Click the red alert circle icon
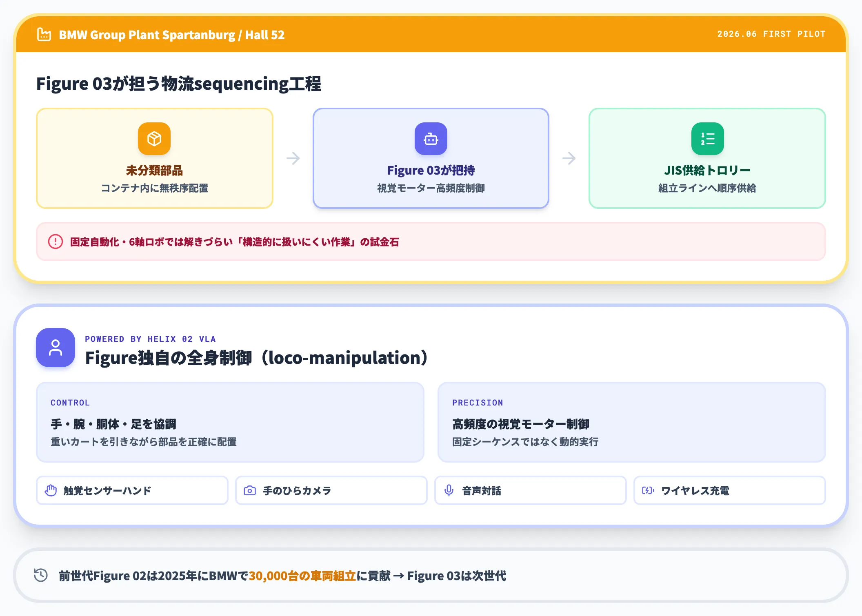 point(56,242)
